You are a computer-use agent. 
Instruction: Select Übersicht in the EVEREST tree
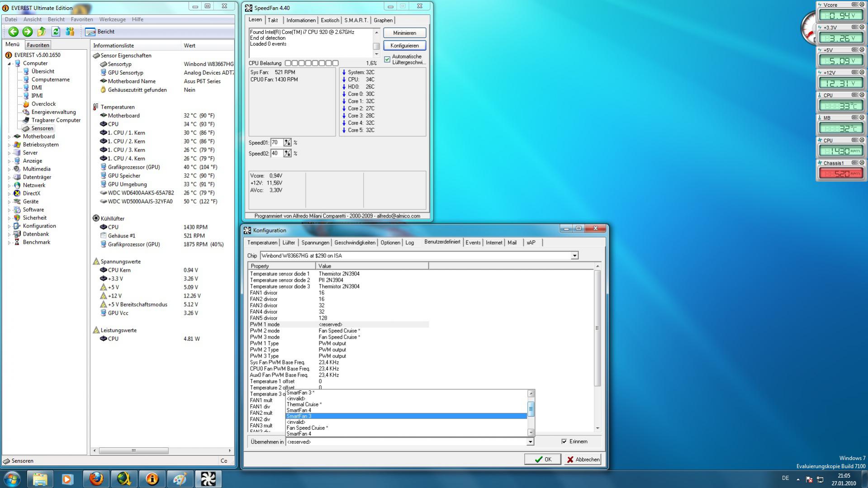click(x=43, y=71)
